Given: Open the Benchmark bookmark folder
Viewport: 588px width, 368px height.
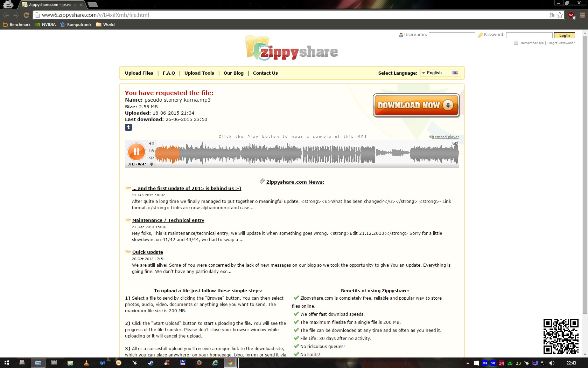Looking at the screenshot, I should pos(16,25).
